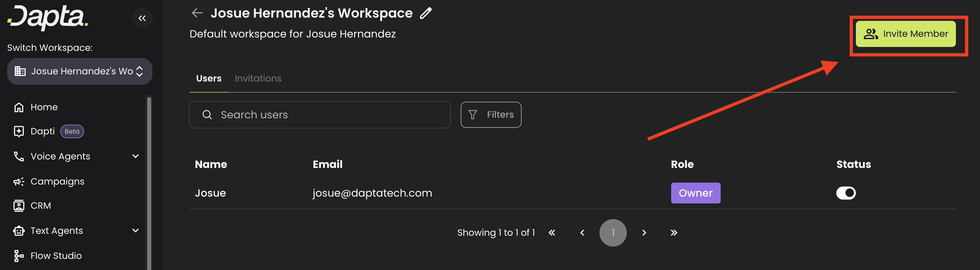Open Home from the sidebar

pyautogui.click(x=44, y=107)
